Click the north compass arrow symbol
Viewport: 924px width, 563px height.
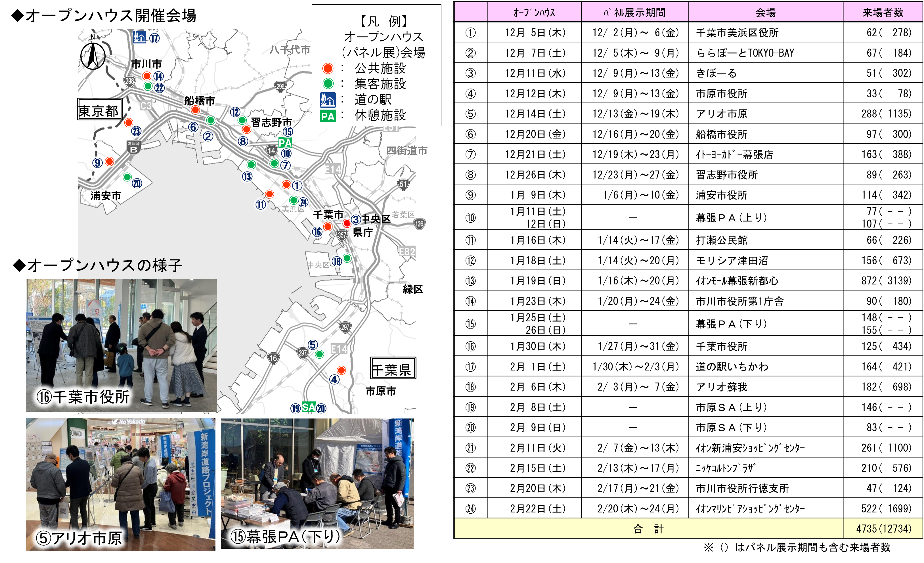[93, 56]
